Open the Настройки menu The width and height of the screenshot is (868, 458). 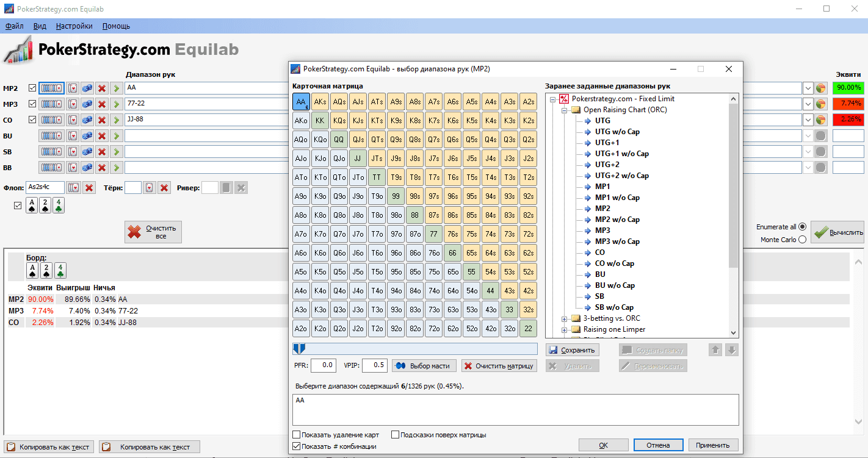pyautogui.click(x=74, y=26)
